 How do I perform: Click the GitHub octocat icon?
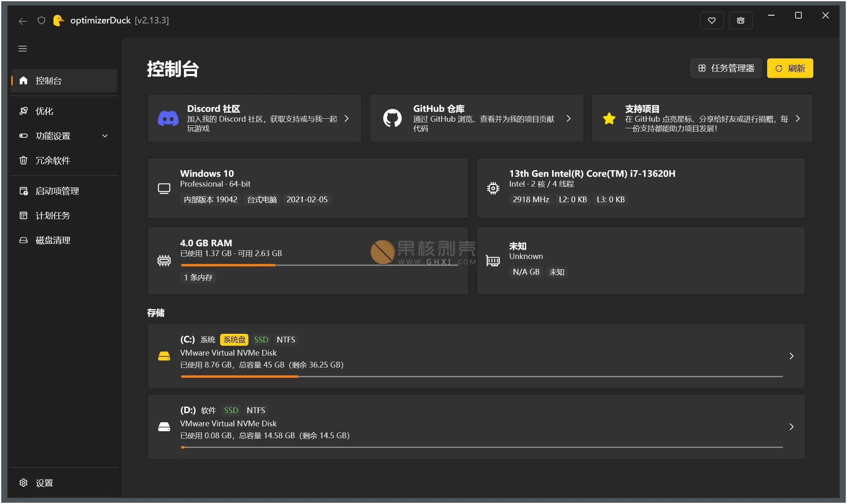(392, 118)
